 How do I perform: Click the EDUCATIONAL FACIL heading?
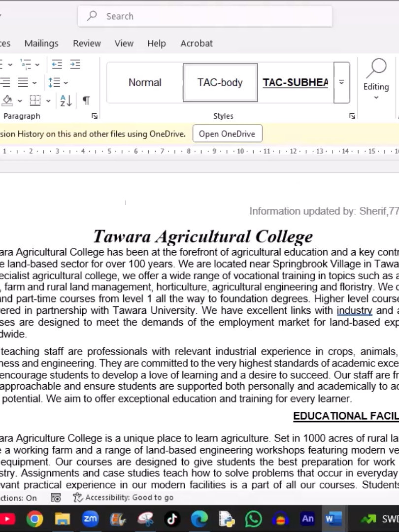coord(346,416)
